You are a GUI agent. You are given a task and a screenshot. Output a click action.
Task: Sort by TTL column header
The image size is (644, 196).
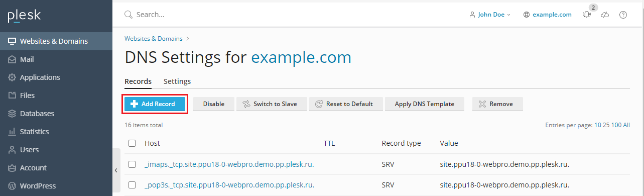point(329,143)
